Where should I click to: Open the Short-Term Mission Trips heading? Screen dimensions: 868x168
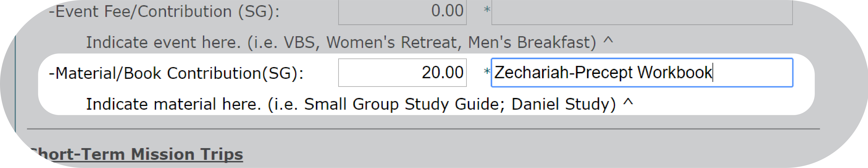[136, 154]
